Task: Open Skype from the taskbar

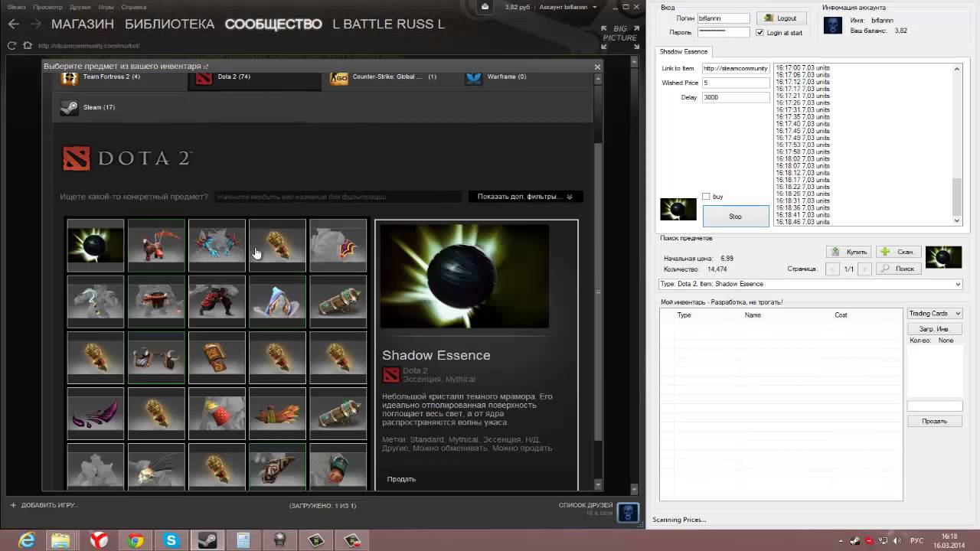Action: pos(171,540)
